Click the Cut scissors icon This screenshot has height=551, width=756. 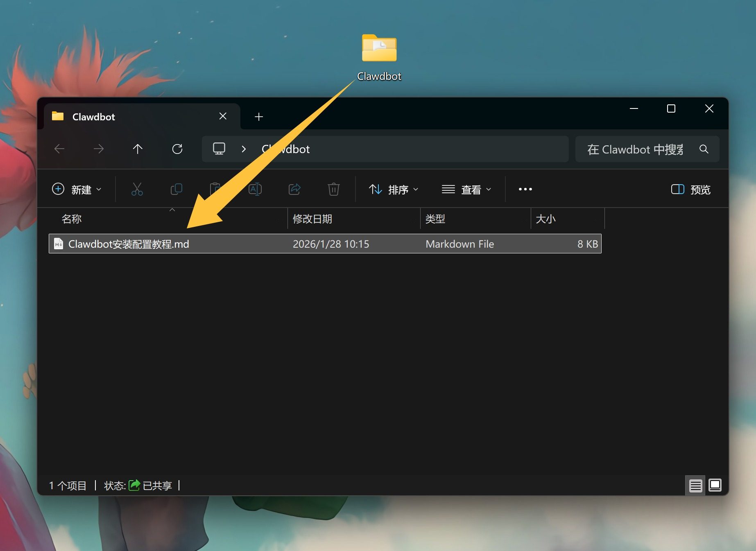(x=137, y=189)
